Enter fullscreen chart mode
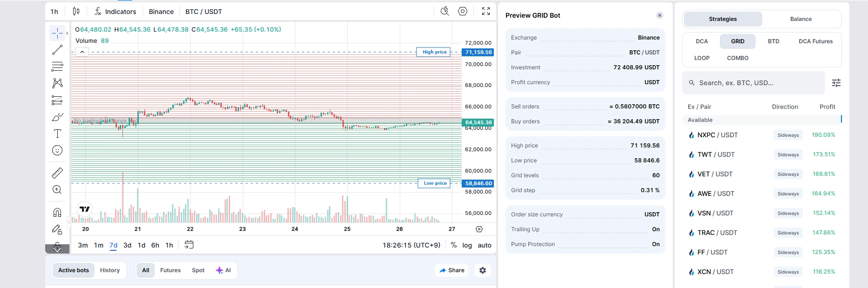The image size is (868, 288). click(486, 11)
